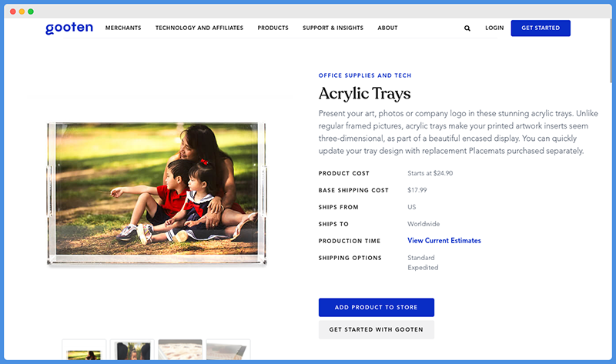Image resolution: width=616 pixels, height=364 pixels.
Task: Open the Products menu
Action: [273, 28]
